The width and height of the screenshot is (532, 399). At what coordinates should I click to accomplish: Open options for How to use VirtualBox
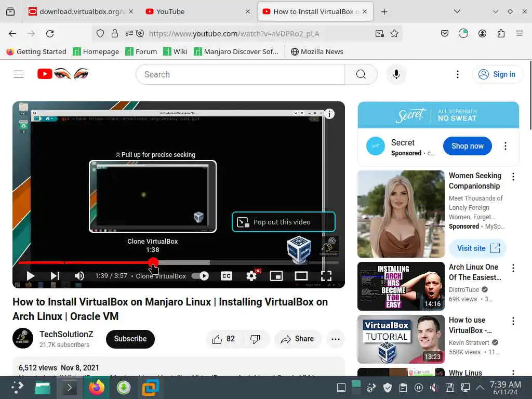[513, 321]
